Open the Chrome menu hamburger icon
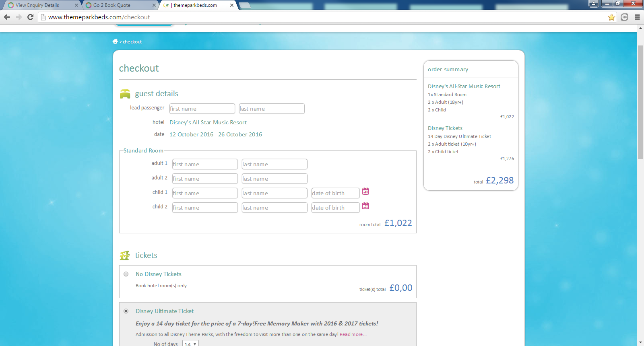 point(637,17)
